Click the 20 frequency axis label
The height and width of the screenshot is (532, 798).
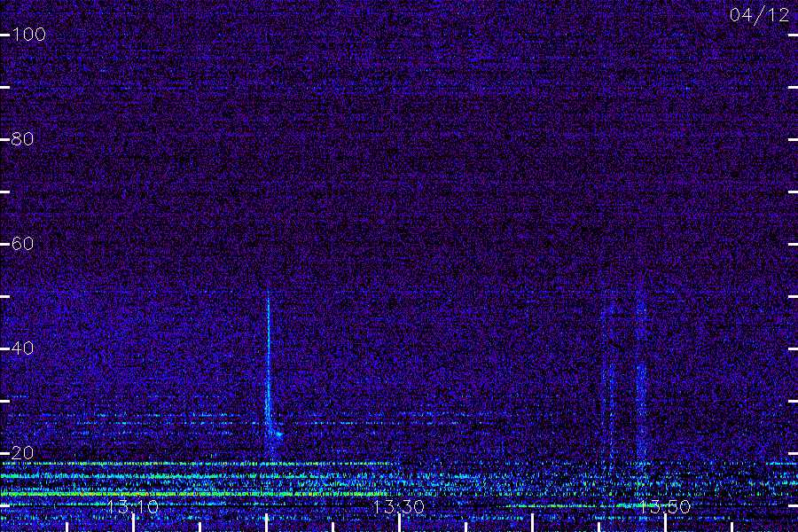point(22,452)
